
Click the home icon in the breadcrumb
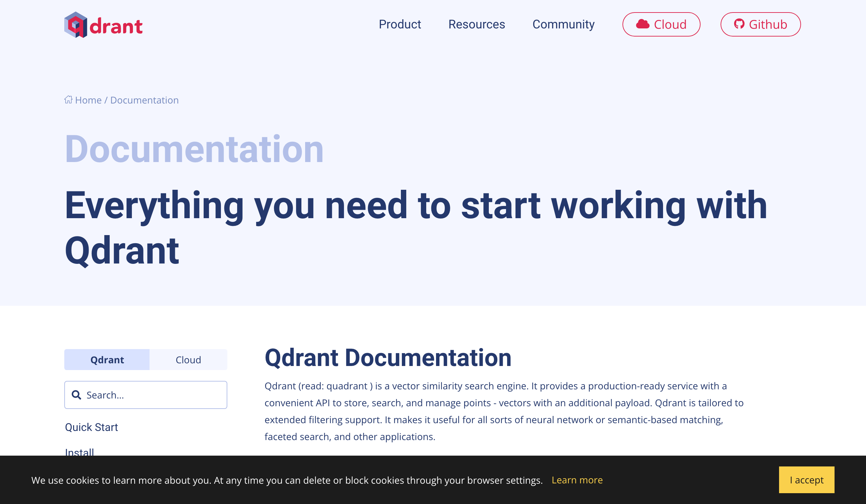(x=68, y=100)
